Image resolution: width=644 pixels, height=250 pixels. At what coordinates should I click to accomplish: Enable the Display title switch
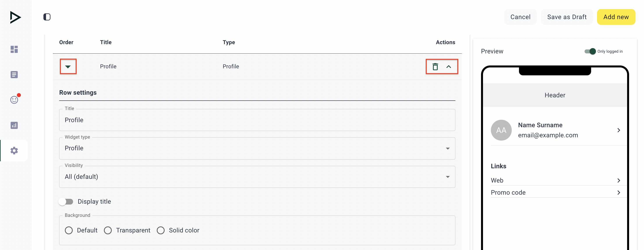pos(66,201)
